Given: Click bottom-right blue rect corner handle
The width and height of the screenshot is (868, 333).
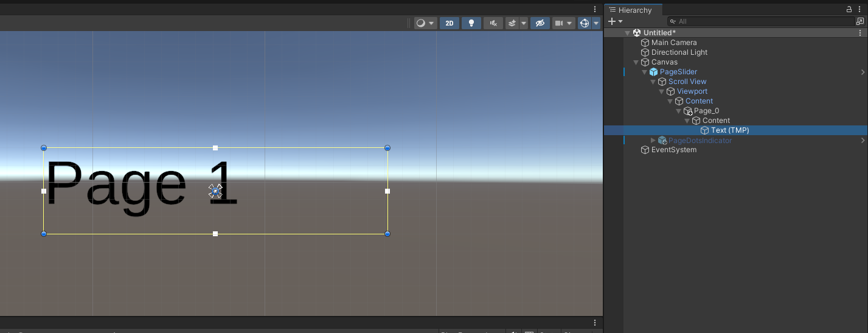Looking at the screenshot, I should tap(387, 234).
